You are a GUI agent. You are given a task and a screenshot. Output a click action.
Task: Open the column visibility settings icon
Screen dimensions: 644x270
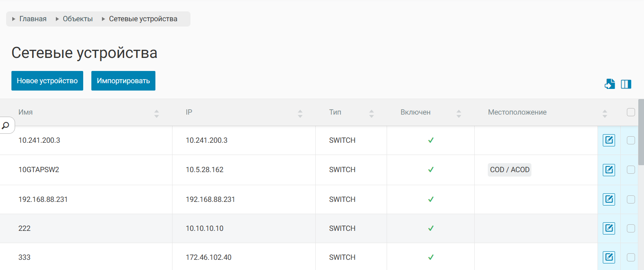point(626,84)
